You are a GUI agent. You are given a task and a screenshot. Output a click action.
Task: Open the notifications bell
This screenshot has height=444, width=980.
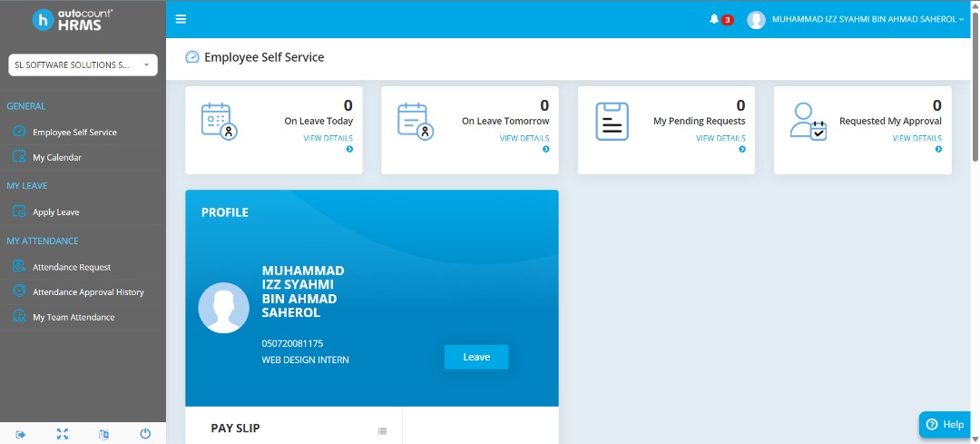[x=714, y=19]
